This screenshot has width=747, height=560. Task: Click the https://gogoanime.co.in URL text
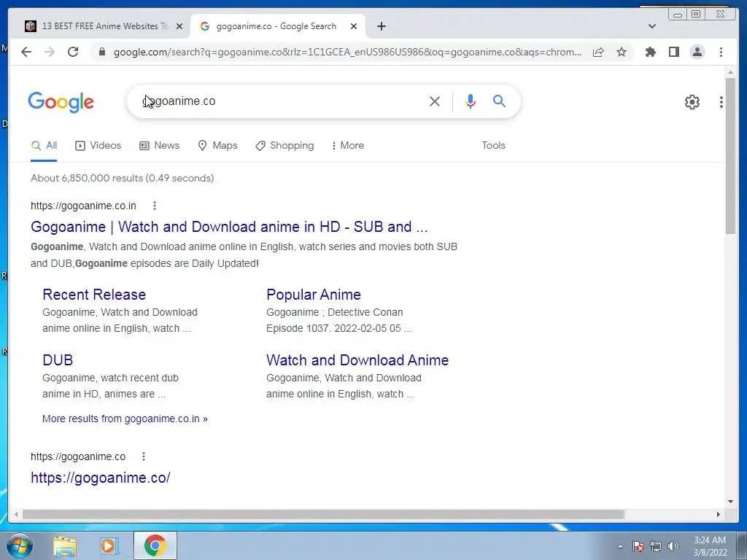click(x=83, y=206)
